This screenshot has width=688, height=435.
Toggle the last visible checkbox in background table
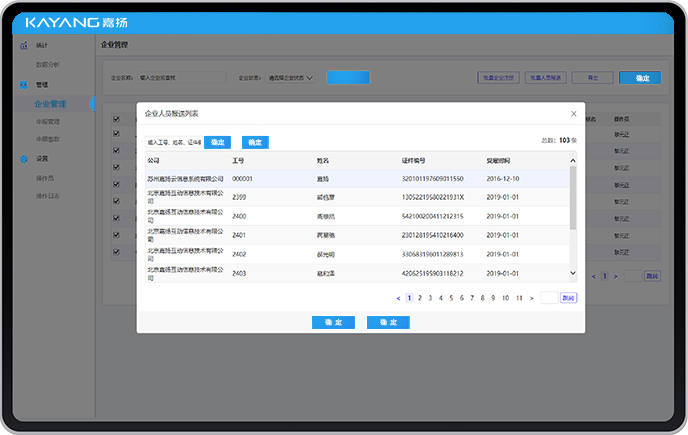116,251
